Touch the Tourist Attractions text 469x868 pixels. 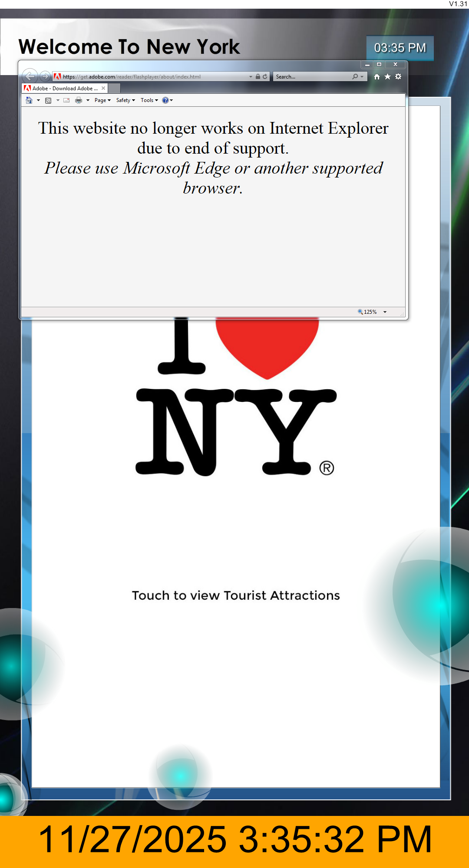[236, 595]
